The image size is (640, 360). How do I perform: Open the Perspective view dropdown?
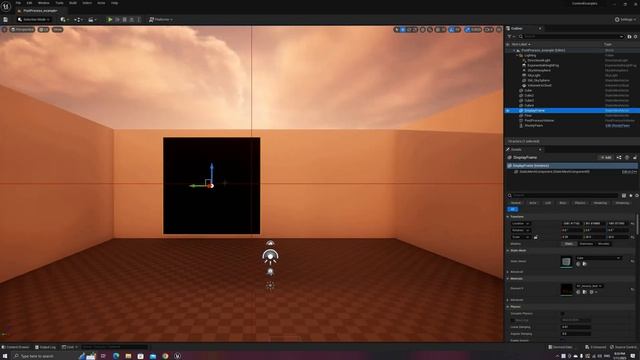tap(22, 30)
